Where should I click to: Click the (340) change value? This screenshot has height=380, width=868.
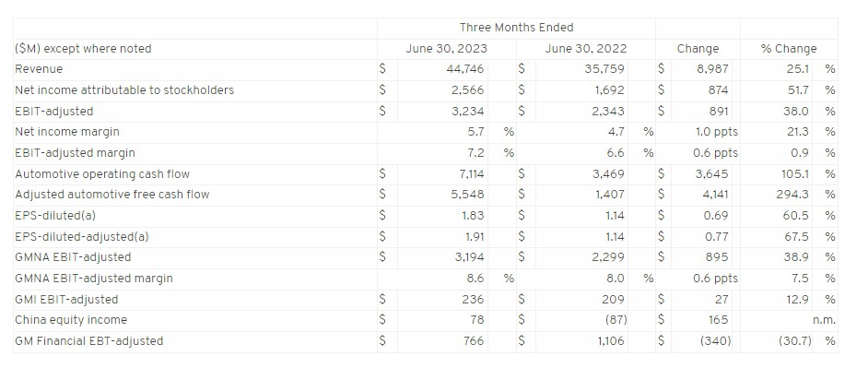click(711, 341)
